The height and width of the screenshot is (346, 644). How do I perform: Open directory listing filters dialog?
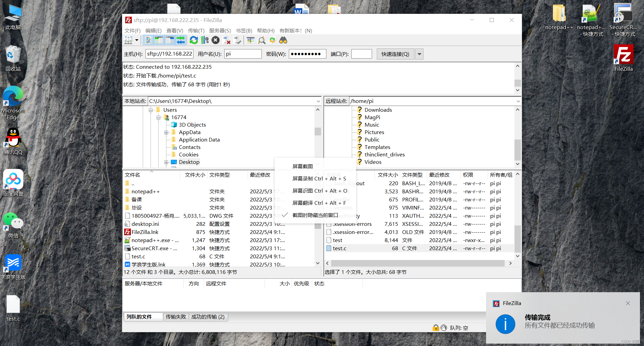(x=251, y=40)
